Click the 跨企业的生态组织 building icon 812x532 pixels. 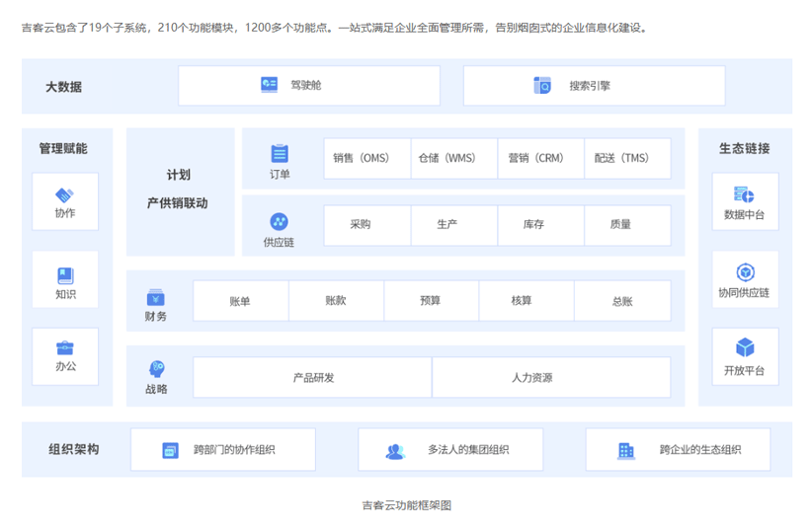point(626,451)
